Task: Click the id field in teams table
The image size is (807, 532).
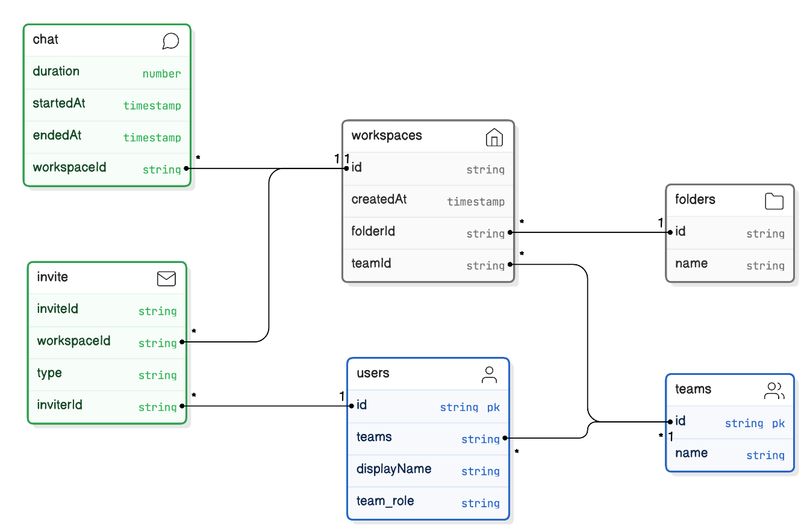Action: [730, 422]
